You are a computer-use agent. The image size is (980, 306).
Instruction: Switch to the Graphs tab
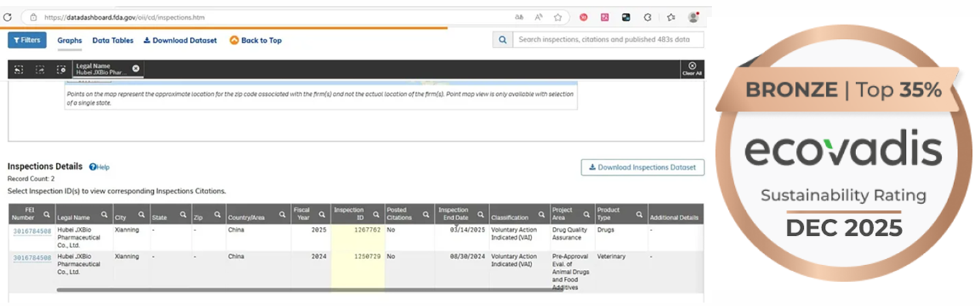[69, 40]
